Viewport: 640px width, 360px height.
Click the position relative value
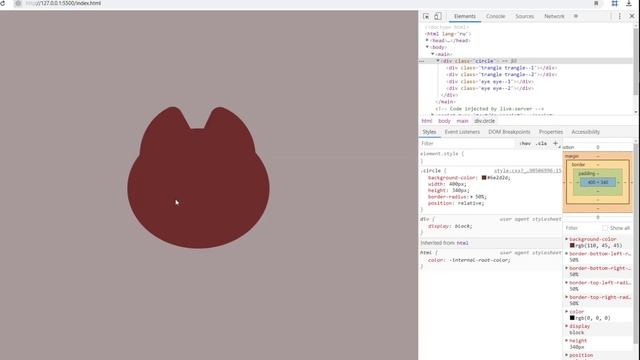click(471, 203)
